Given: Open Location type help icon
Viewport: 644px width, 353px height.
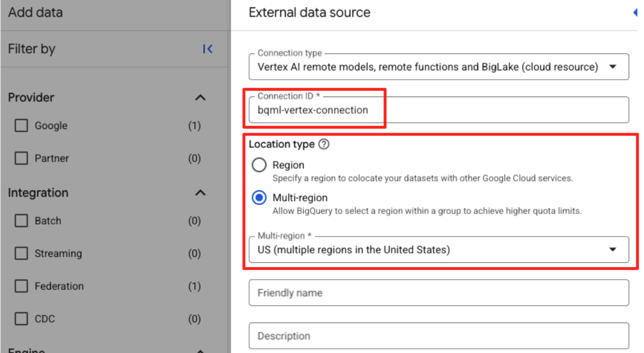Looking at the screenshot, I should 324,144.
